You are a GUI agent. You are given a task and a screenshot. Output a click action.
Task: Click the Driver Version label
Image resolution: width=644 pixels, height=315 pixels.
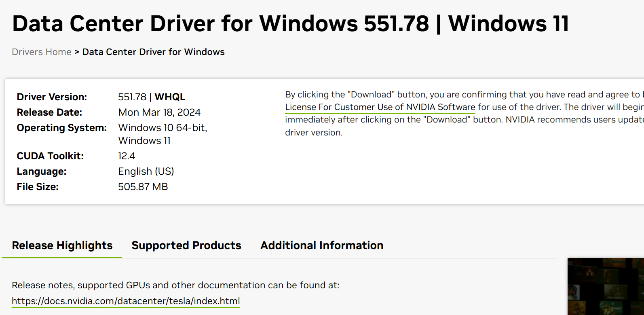click(52, 97)
